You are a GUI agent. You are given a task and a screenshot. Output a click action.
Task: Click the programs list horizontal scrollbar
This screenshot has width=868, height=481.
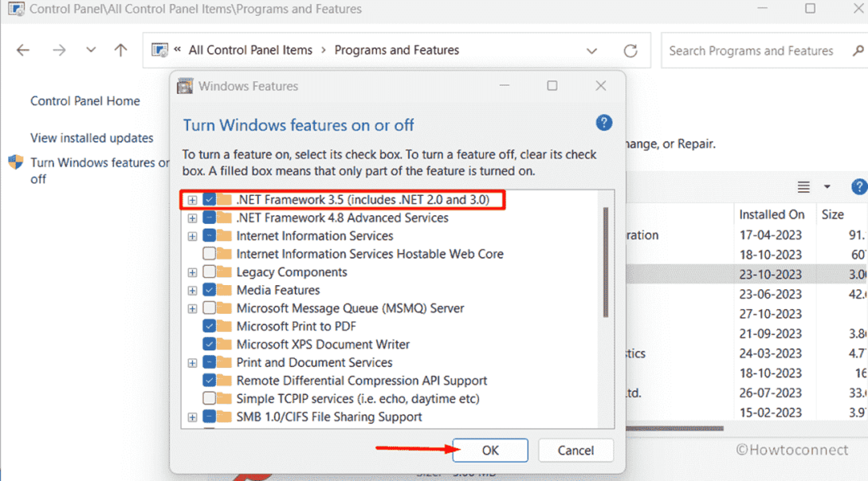point(675,428)
